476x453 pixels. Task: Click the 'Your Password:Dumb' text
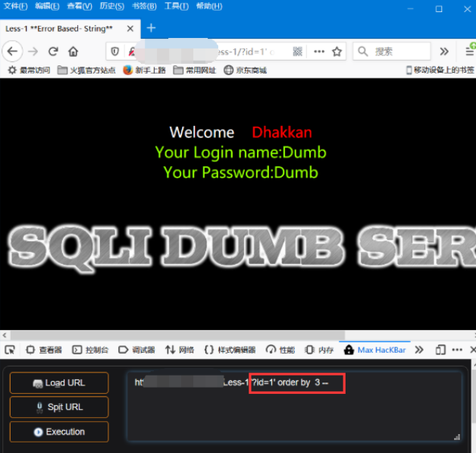pyautogui.click(x=241, y=172)
